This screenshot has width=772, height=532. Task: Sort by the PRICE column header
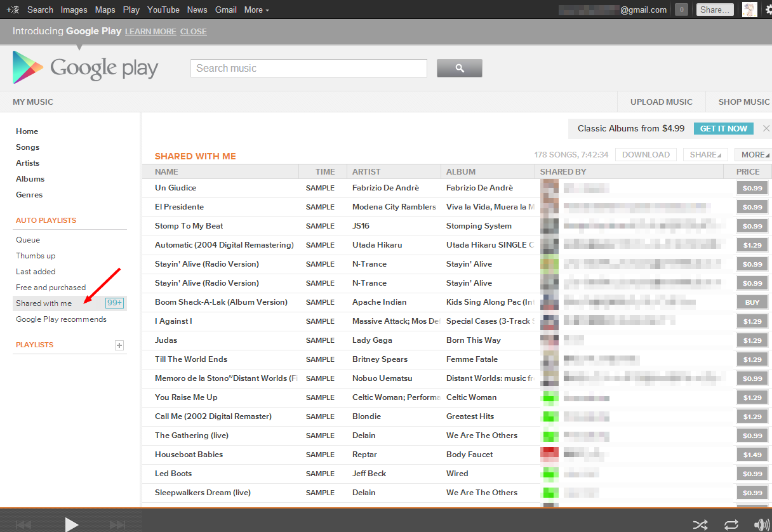[x=748, y=171]
